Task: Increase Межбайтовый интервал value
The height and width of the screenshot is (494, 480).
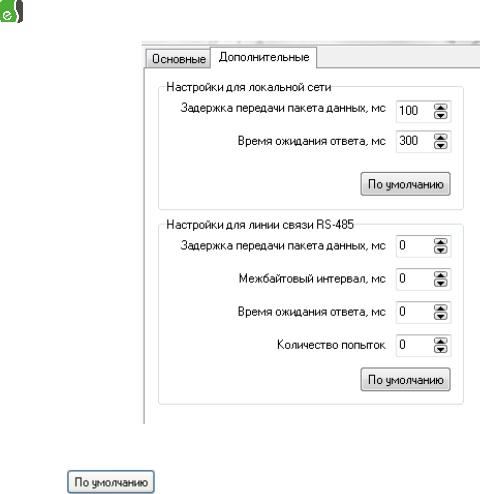Action: tap(441, 275)
